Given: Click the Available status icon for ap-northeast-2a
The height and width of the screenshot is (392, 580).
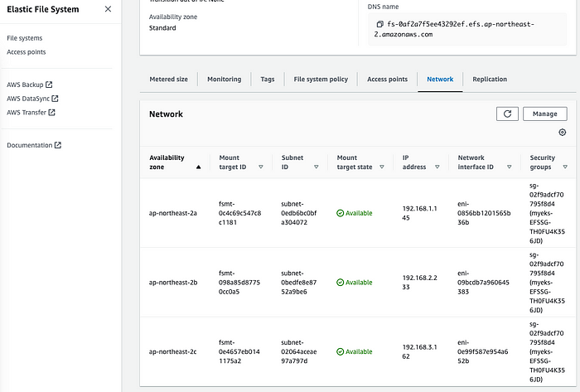Looking at the screenshot, I should coord(341,213).
